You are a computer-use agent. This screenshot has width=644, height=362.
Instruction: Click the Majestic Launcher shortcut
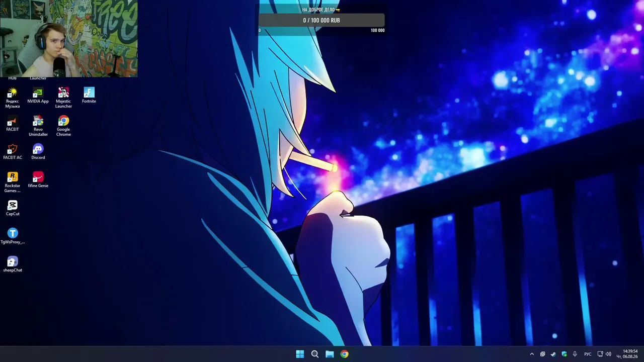63,98
